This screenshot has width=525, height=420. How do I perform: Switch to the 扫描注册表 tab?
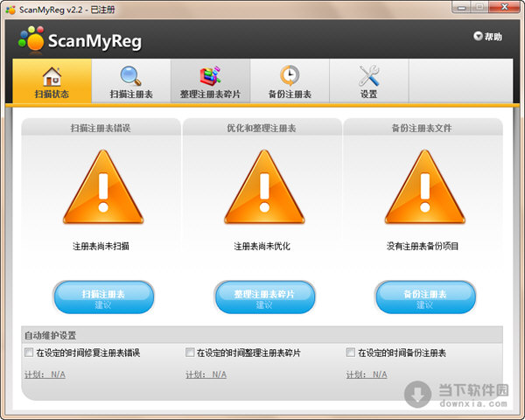tap(131, 81)
